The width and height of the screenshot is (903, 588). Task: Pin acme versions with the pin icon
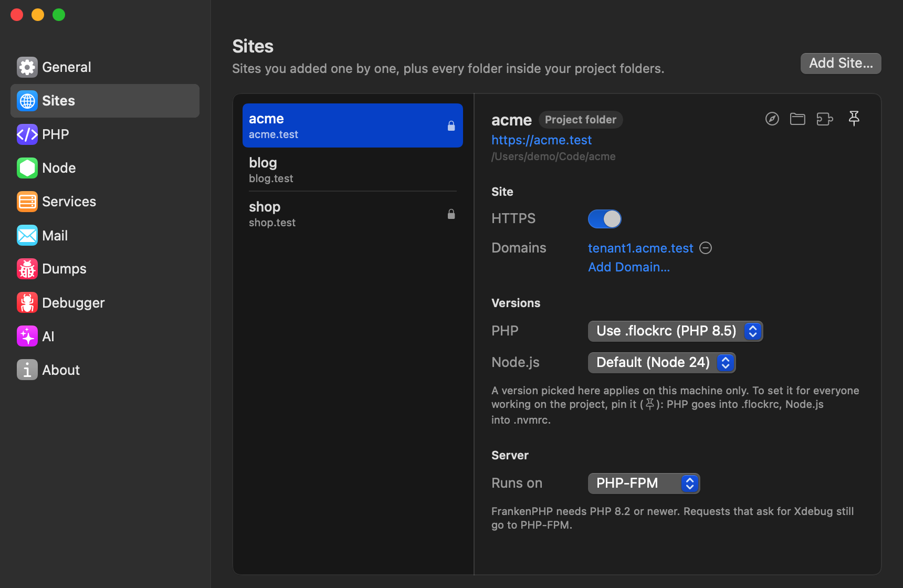[854, 119]
